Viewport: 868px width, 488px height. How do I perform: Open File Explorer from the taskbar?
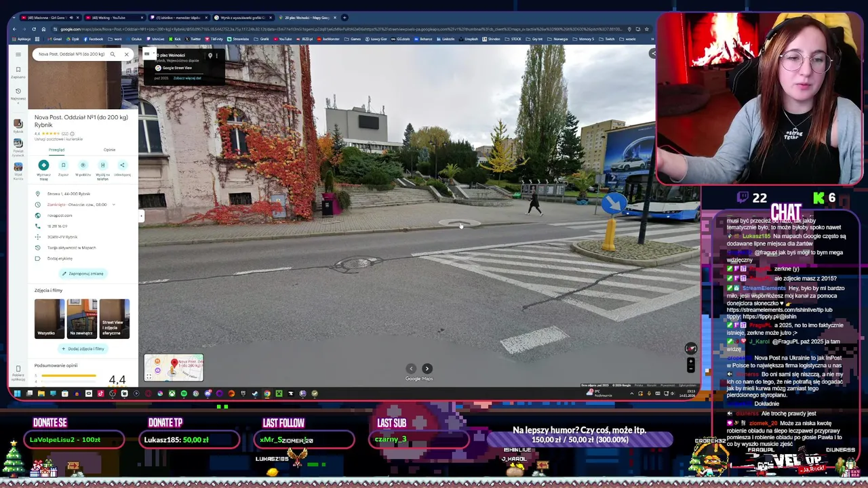pos(41,394)
